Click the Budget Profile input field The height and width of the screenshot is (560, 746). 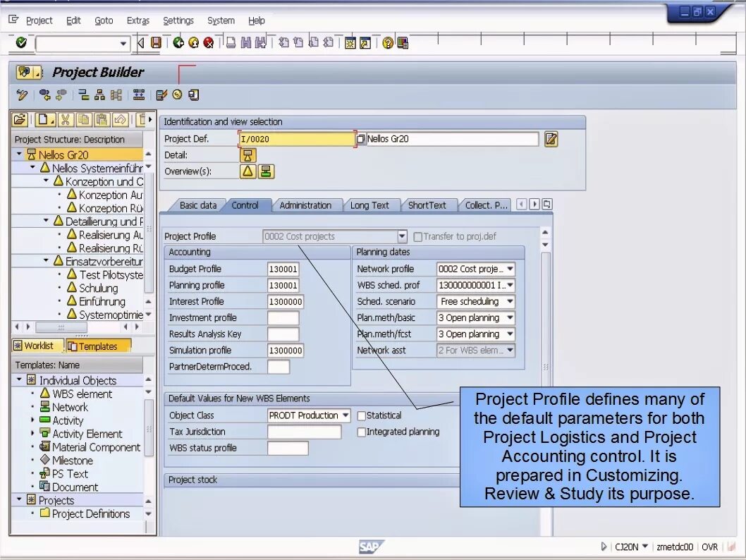[x=283, y=269]
